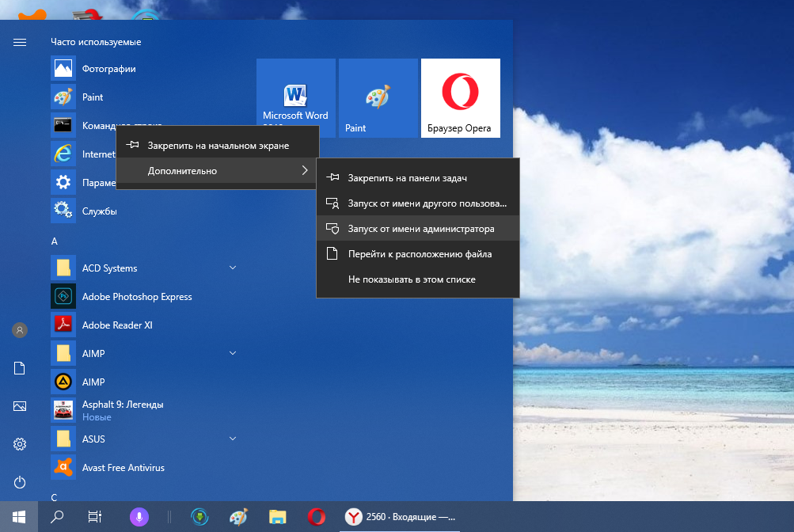Open Yandex browser window in taskbar
Screen dimensions: 794x532
coord(401,517)
